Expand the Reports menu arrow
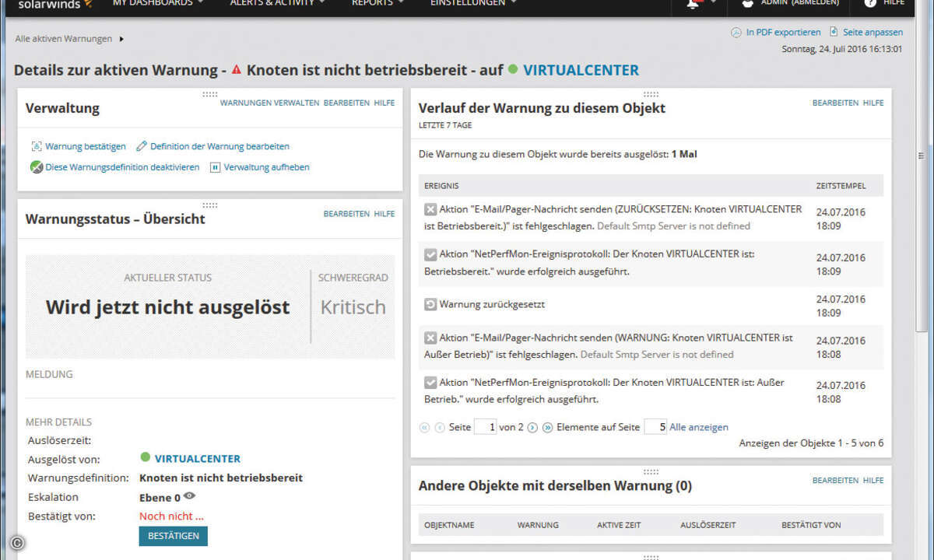Image resolution: width=934 pixels, height=560 pixels. (401, 3)
